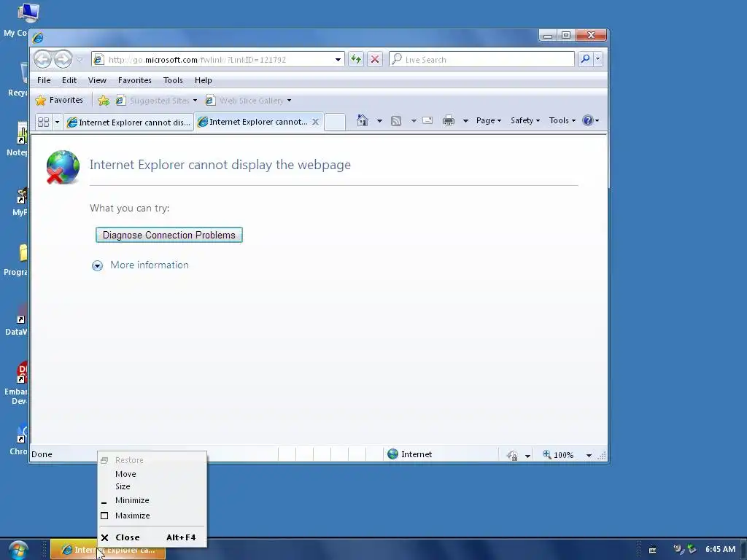Image resolution: width=747 pixels, height=560 pixels.
Task: Click the Read Mail envelope icon
Action: pyautogui.click(x=427, y=120)
